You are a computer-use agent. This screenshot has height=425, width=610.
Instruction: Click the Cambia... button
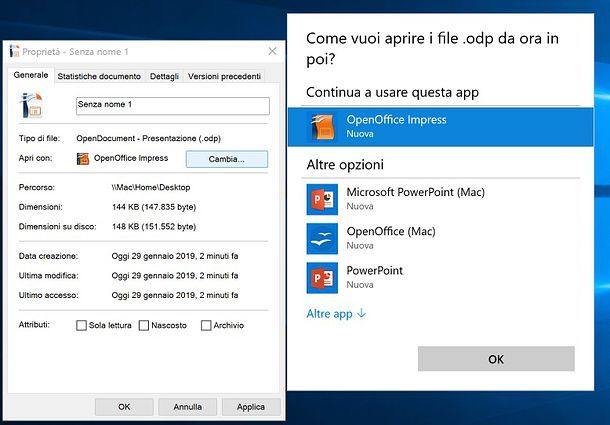click(x=227, y=159)
